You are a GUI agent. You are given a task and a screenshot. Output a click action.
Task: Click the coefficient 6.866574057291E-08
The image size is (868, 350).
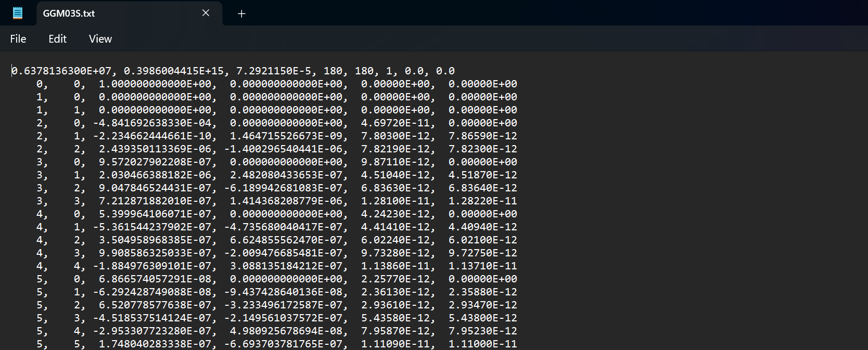pyautogui.click(x=155, y=279)
